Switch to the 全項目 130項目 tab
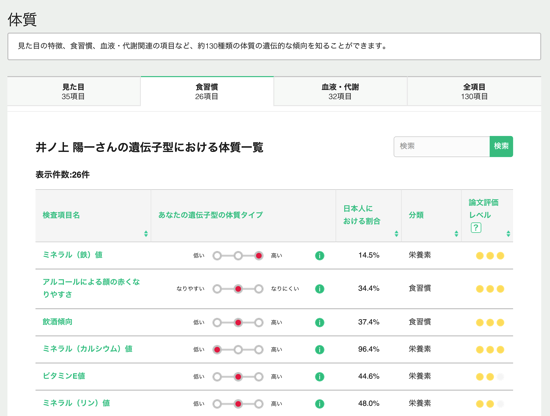This screenshot has width=550, height=416. pos(474,91)
